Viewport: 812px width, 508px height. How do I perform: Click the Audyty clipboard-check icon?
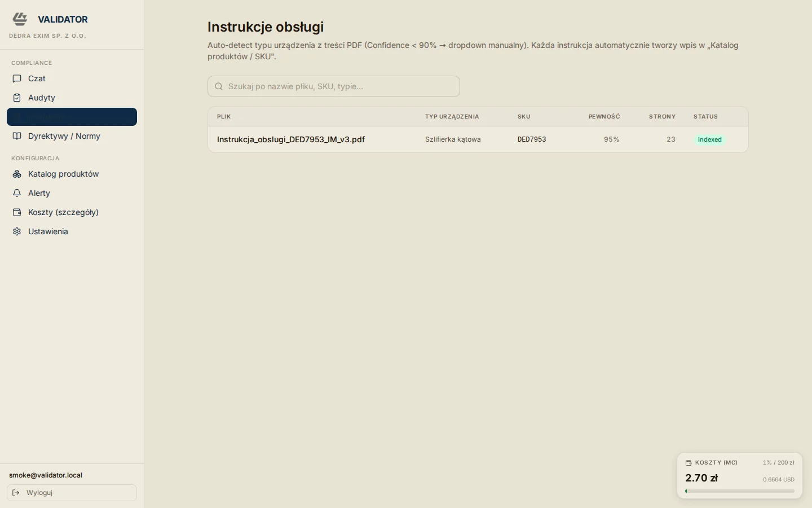click(17, 98)
